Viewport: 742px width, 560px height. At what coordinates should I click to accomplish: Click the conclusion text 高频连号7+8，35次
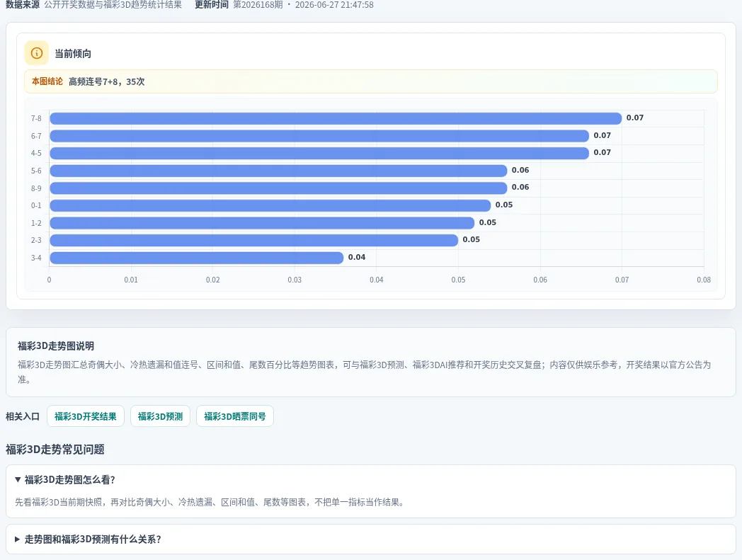106,81
